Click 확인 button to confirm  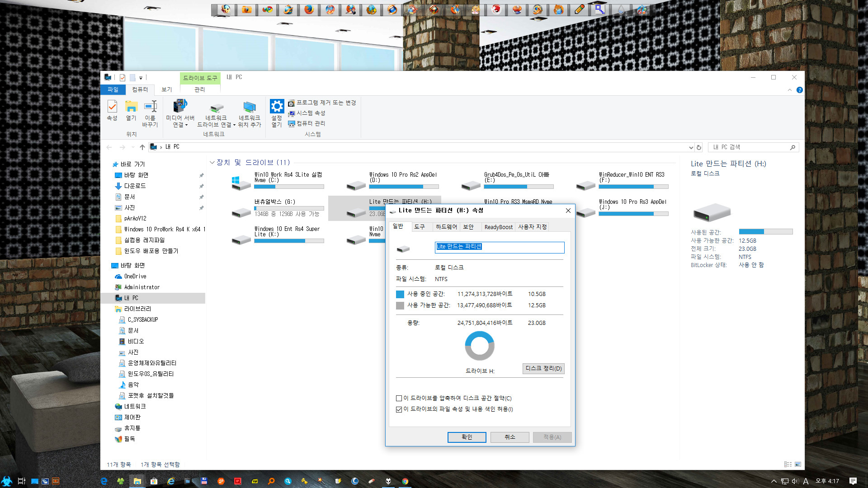(x=467, y=437)
